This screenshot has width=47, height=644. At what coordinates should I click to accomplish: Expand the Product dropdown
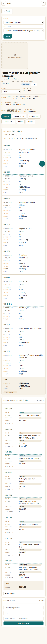[23, 31]
